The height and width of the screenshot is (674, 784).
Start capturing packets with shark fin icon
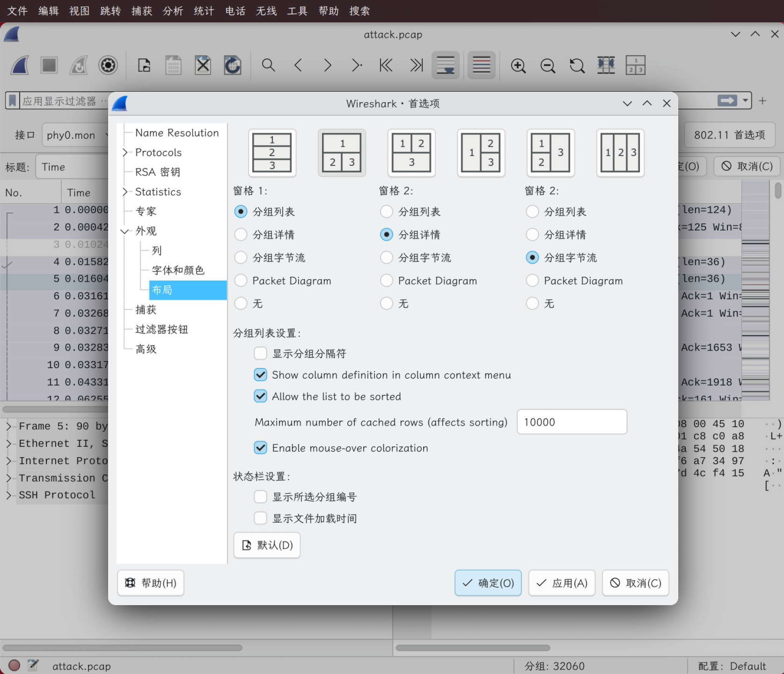[x=20, y=65]
